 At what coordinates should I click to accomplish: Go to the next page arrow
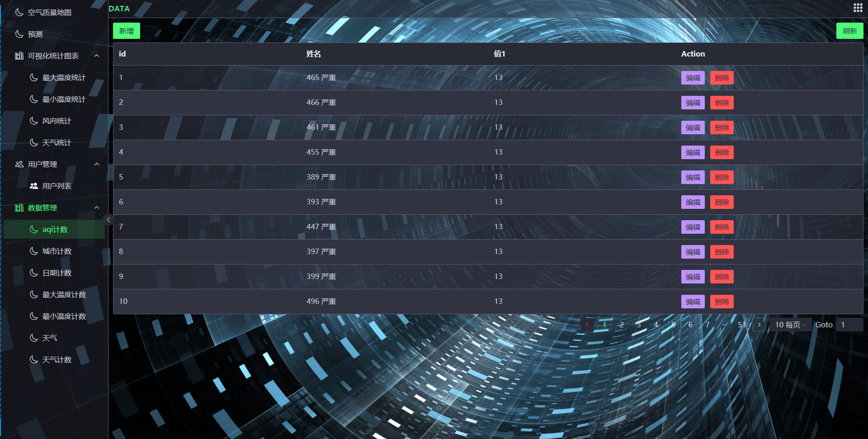pos(759,325)
